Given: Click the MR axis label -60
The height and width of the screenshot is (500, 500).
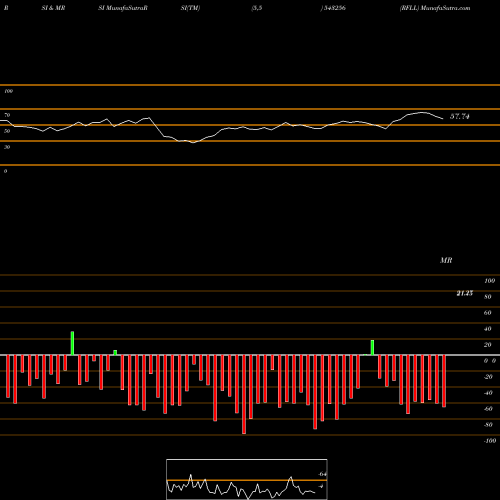Looking at the screenshot, I should (488, 409).
